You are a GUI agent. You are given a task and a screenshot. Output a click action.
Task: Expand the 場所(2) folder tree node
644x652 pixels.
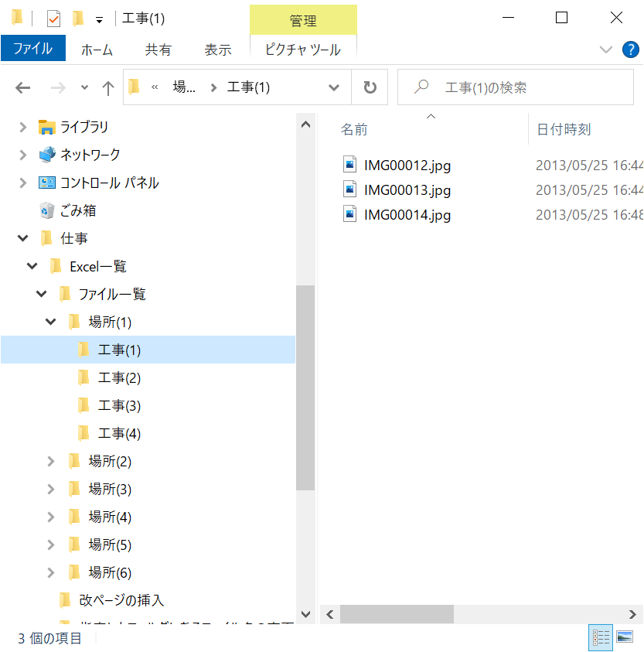(x=51, y=462)
